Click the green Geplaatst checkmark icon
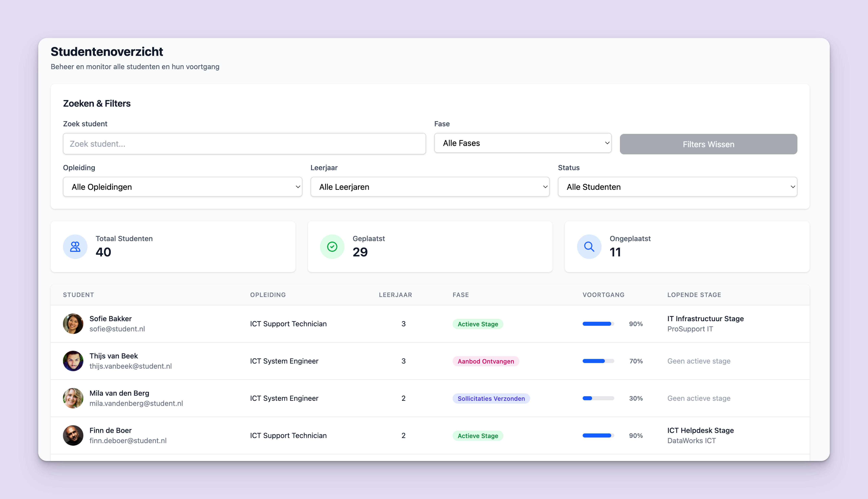Image resolution: width=868 pixels, height=499 pixels. pyautogui.click(x=332, y=246)
